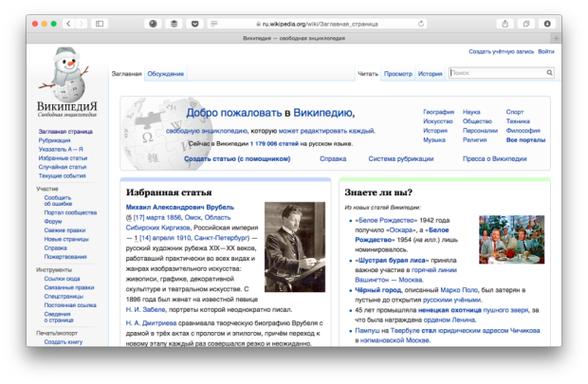Open Новые страницы sidebar link
588x384 pixels.
coord(66,239)
